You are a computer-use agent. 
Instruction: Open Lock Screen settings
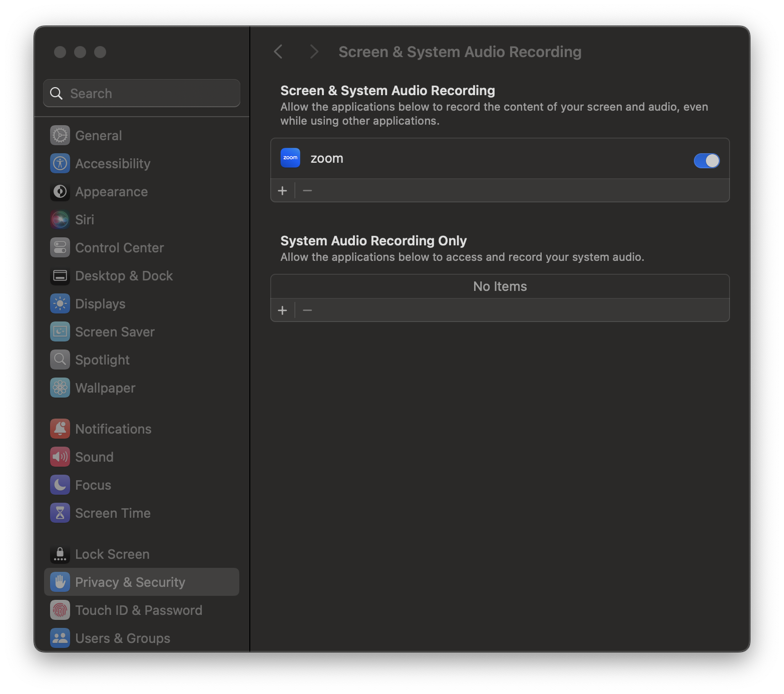tap(112, 554)
